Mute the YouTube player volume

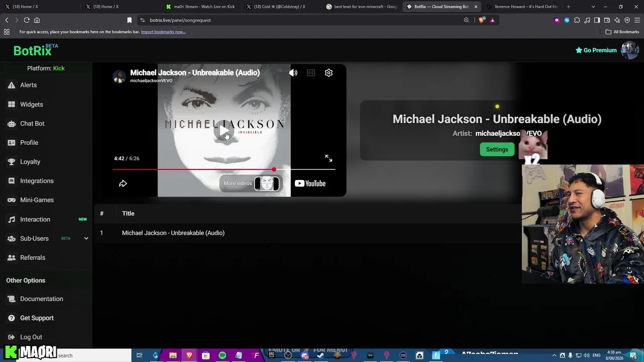coord(293,73)
